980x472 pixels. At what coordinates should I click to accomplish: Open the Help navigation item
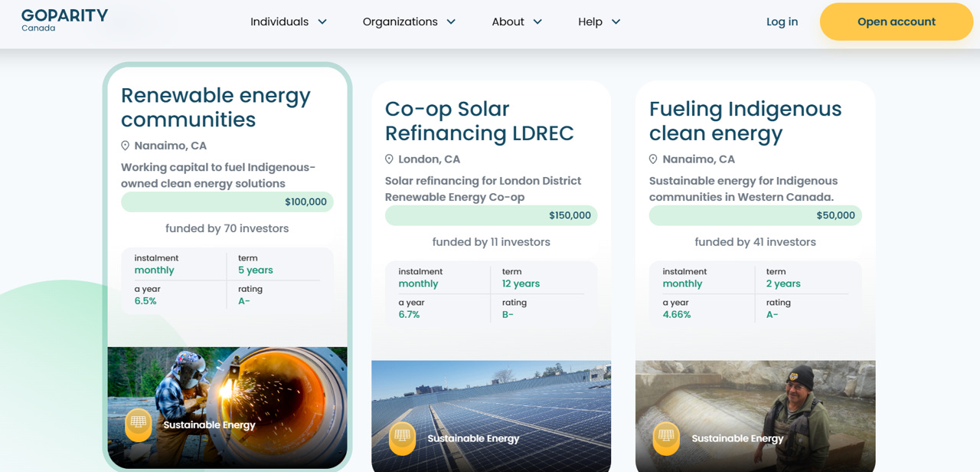[590, 22]
